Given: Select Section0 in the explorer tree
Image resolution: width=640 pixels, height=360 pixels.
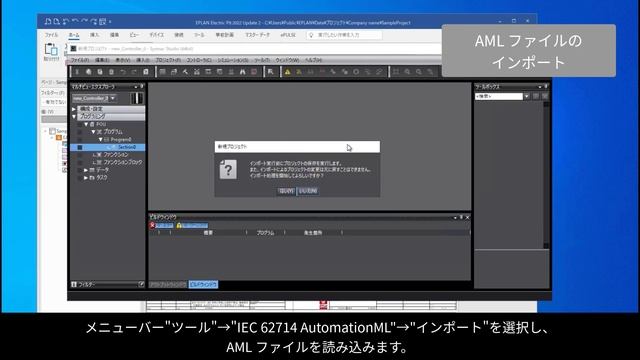Looking at the screenshot, I should (127, 147).
